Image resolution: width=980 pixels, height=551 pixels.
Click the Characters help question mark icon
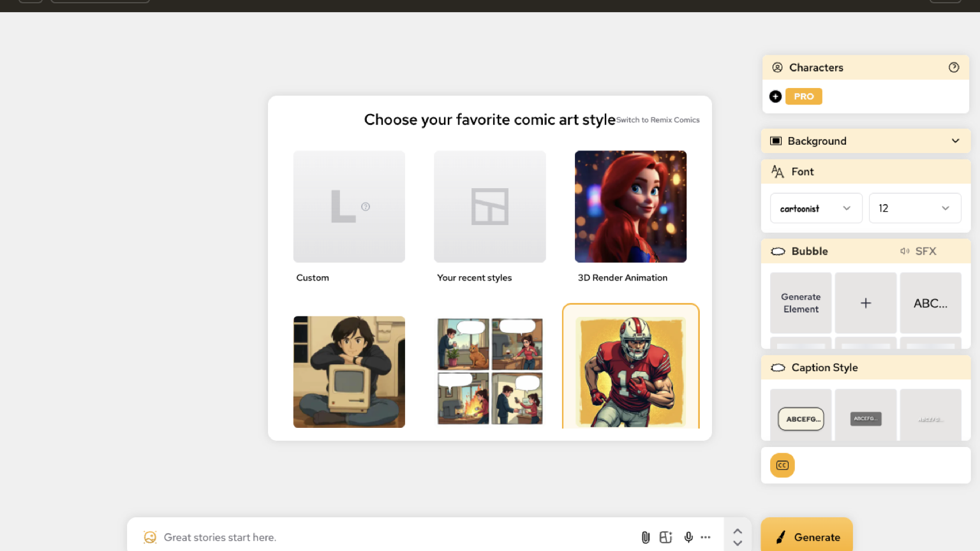(x=954, y=68)
